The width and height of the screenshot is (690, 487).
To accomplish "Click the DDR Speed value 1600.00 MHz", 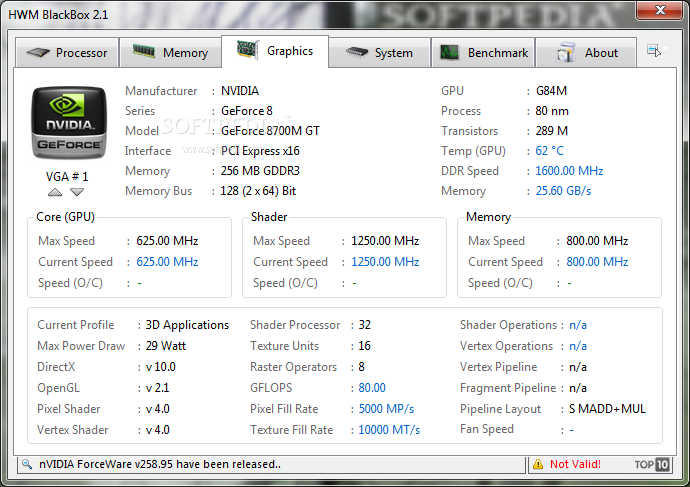I will [569, 171].
